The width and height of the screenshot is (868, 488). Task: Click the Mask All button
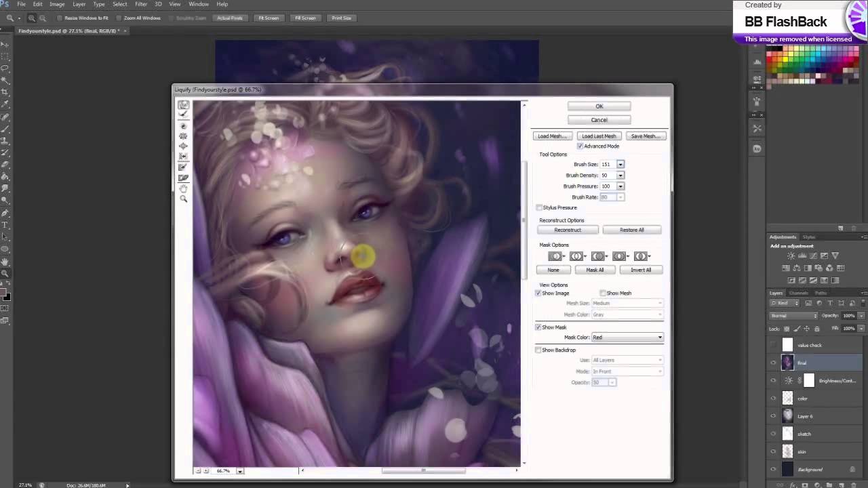(595, 270)
